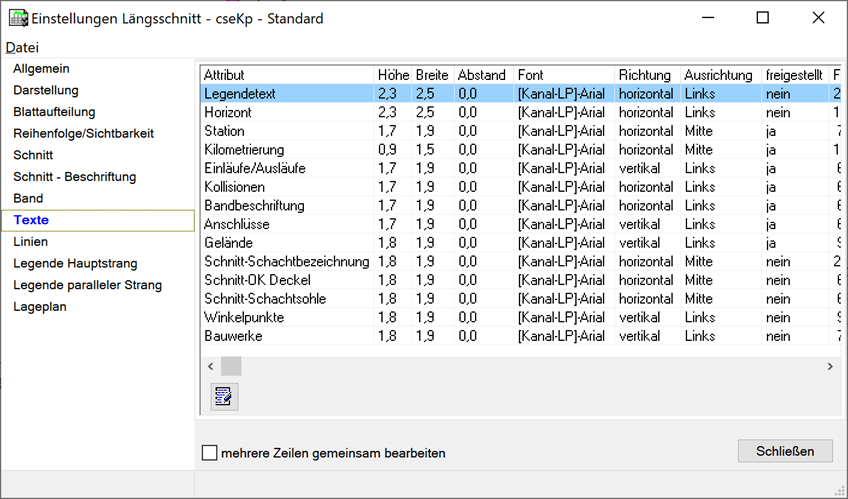Switch to Blattaufteilung section
Viewport: 848px width, 499px height.
click(54, 112)
